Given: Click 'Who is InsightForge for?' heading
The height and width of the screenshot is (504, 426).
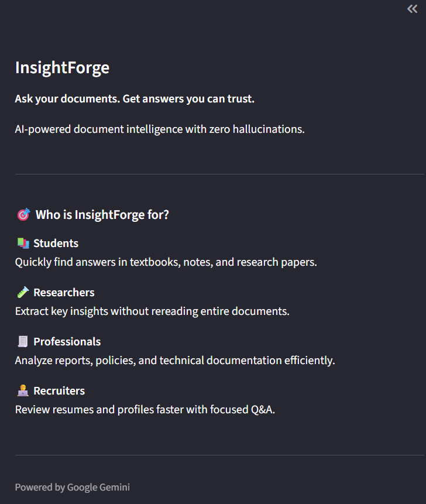Looking at the screenshot, I should pyautogui.click(x=102, y=215).
